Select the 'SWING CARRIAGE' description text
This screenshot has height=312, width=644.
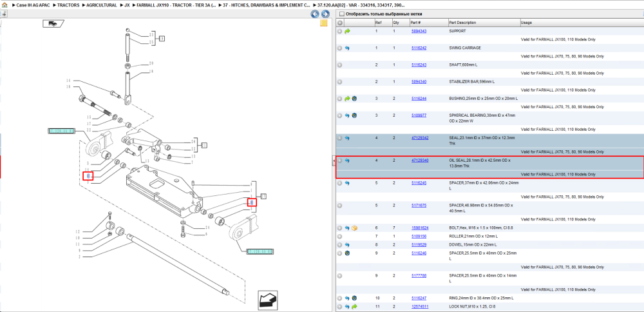[465, 48]
